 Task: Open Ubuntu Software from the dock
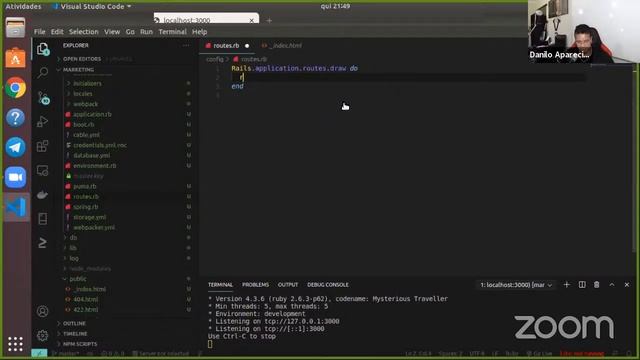pos(16,58)
